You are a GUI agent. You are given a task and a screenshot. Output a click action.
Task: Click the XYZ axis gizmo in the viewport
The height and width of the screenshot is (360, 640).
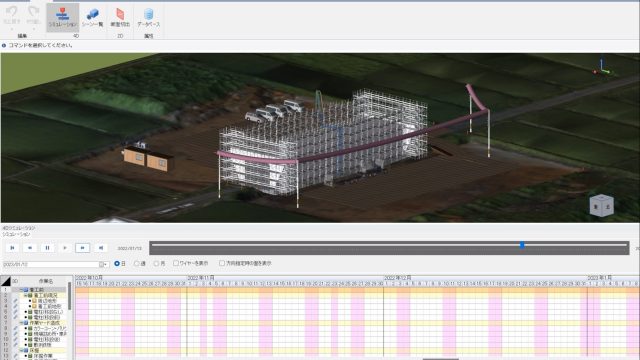pyautogui.click(x=602, y=68)
